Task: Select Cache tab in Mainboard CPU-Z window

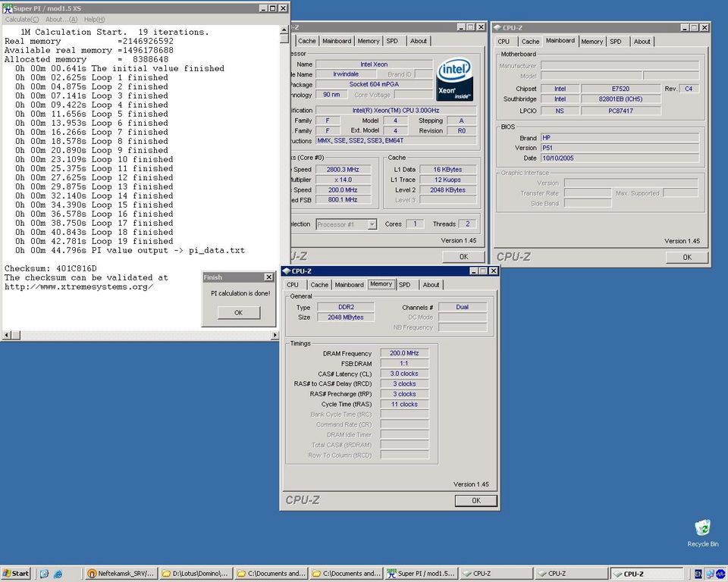Action: (x=530, y=42)
